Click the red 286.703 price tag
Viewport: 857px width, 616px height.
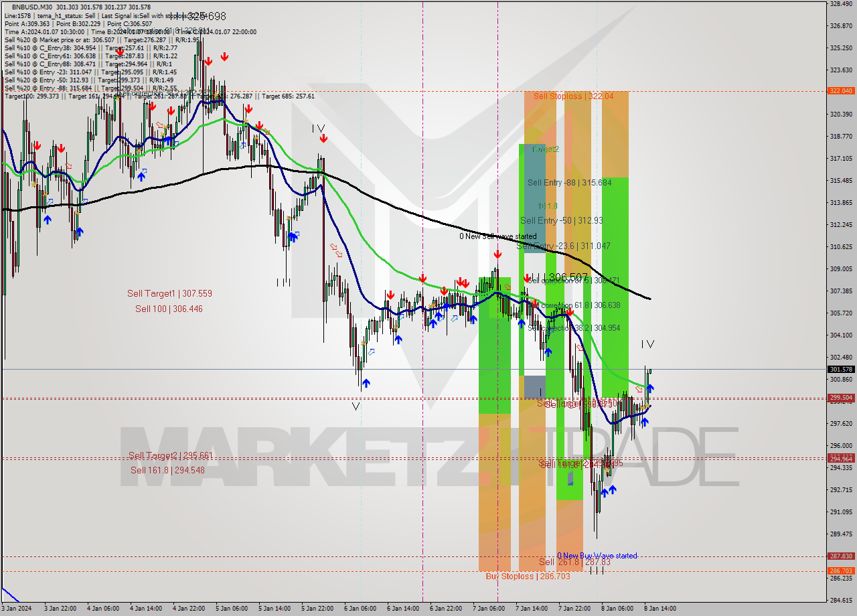tap(841, 571)
